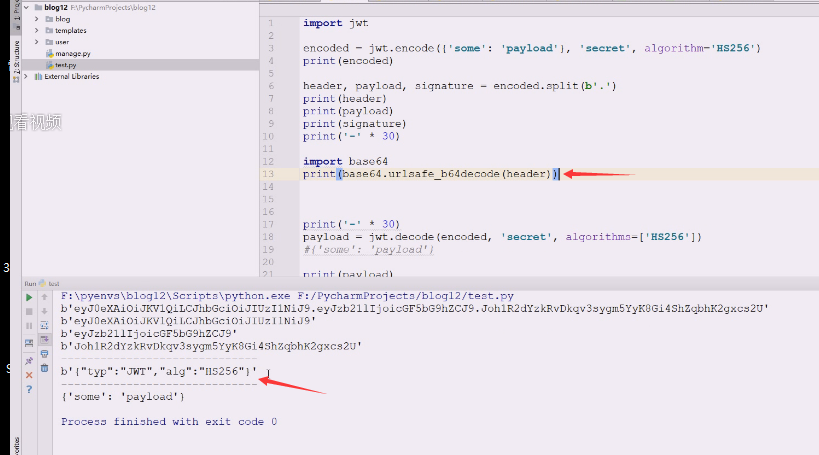Click line number 18 gutter

(268, 237)
